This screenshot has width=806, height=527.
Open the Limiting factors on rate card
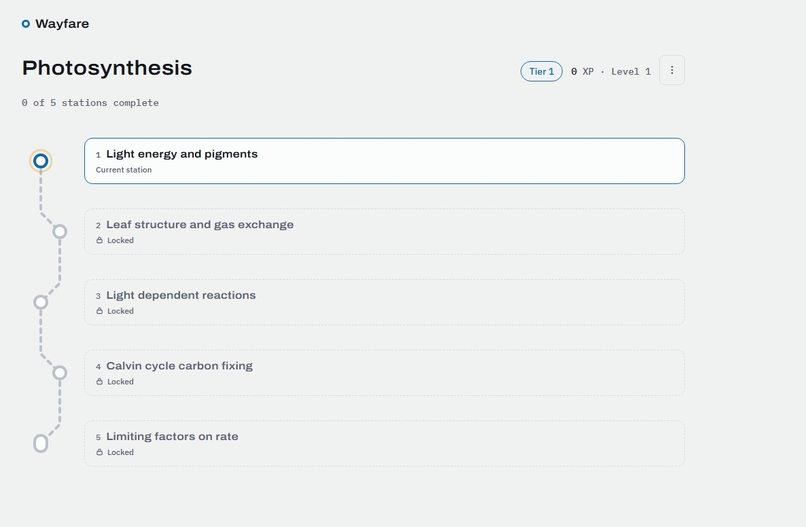pos(384,443)
